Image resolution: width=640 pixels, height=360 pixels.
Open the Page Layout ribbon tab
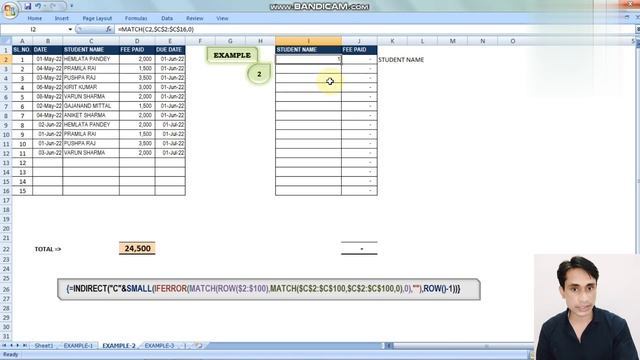tap(97, 18)
